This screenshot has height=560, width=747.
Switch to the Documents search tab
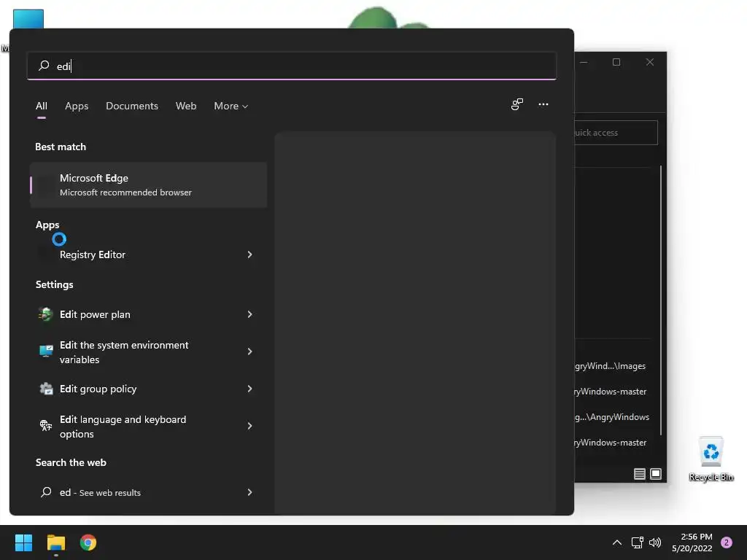pos(132,106)
